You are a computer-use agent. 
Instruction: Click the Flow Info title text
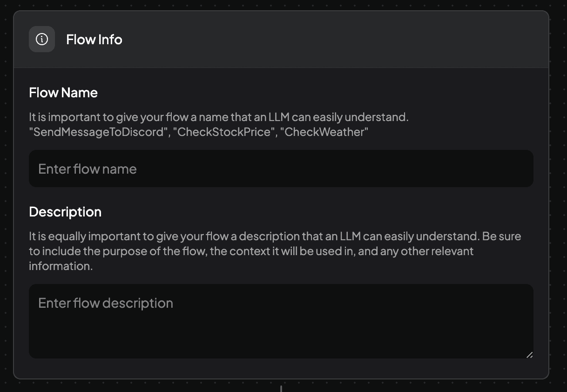coord(94,40)
